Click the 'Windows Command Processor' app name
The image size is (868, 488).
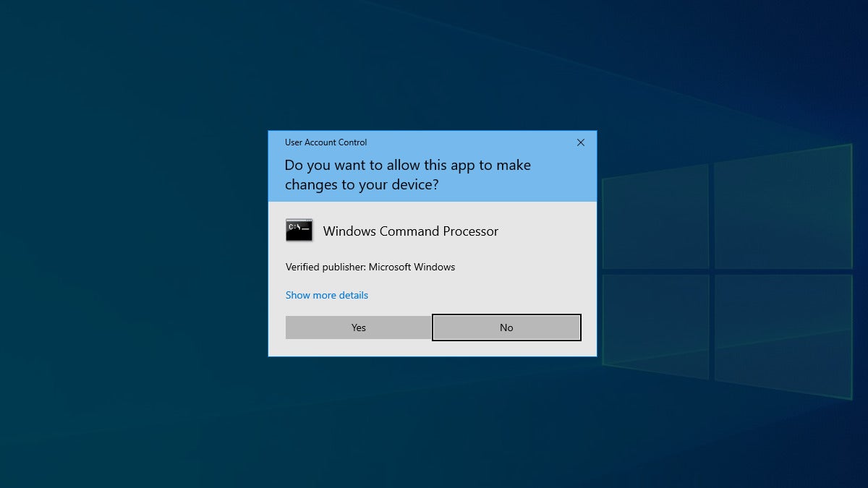click(411, 231)
